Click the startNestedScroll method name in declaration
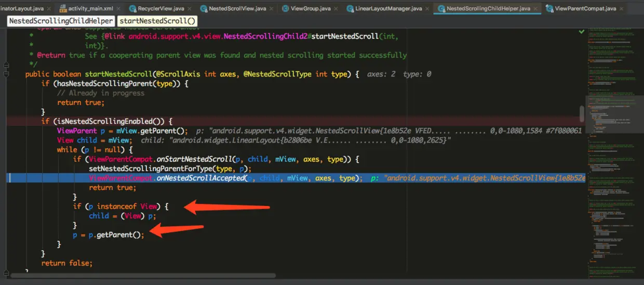Viewport: 644px width, 285px height. [x=119, y=74]
